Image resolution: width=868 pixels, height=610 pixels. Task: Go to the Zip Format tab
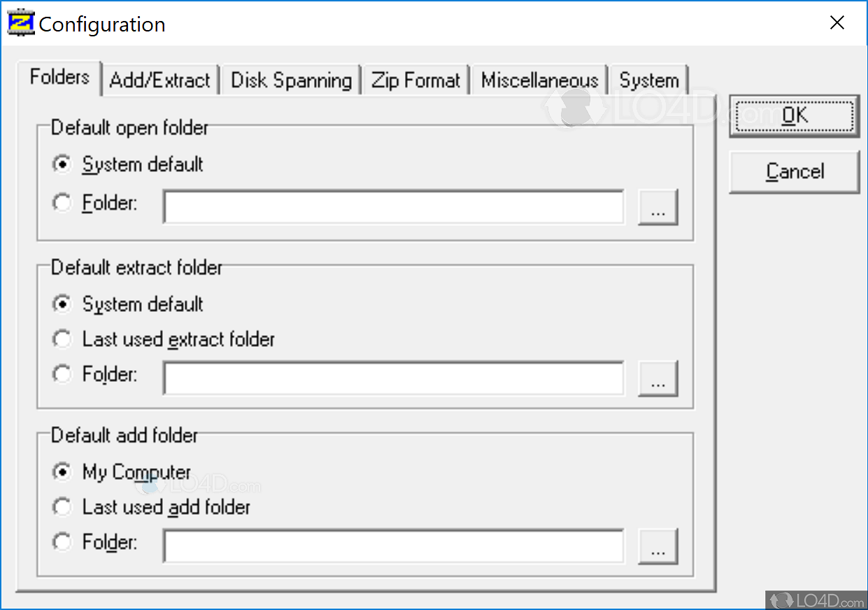415,80
